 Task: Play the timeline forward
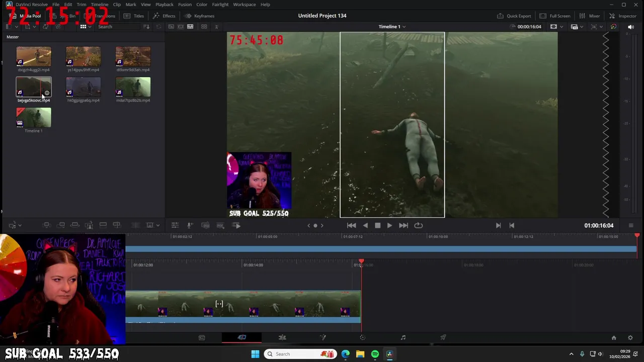click(389, 225)
